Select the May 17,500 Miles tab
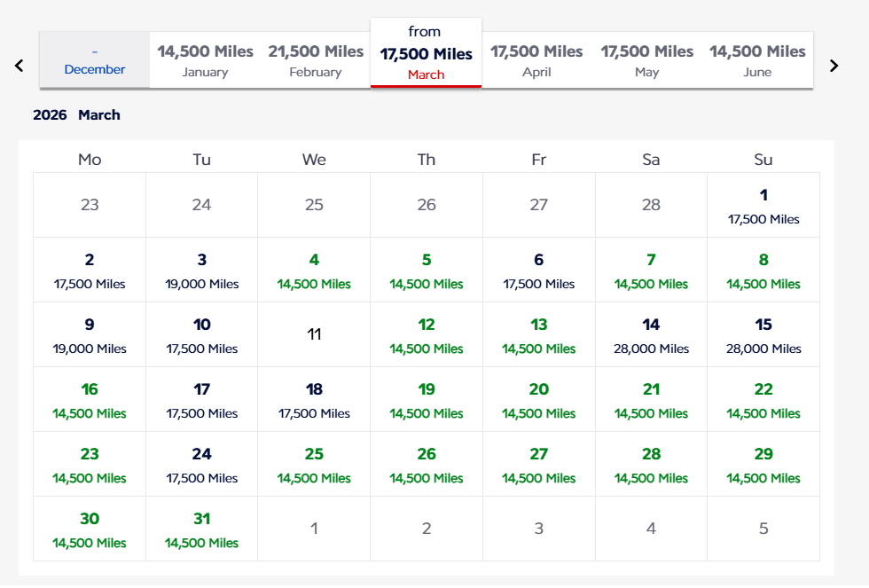This screenshot has height=588, width=869. (x=647, y=59)
